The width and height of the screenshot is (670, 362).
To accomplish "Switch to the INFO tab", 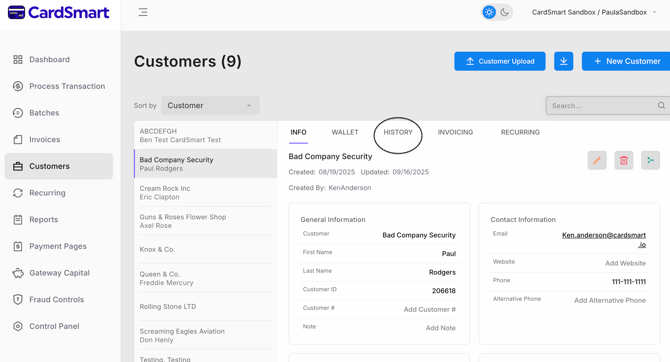I will click(298, 132).
